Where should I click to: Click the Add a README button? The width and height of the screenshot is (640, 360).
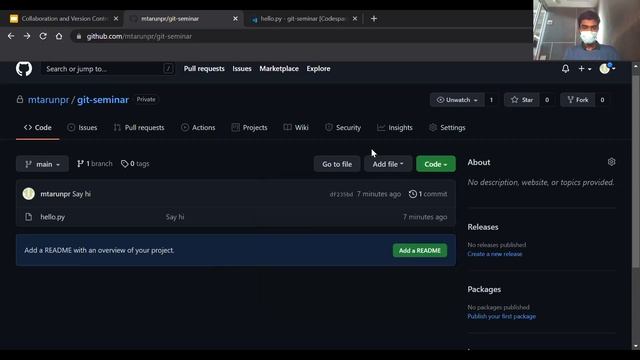(420, 250)
